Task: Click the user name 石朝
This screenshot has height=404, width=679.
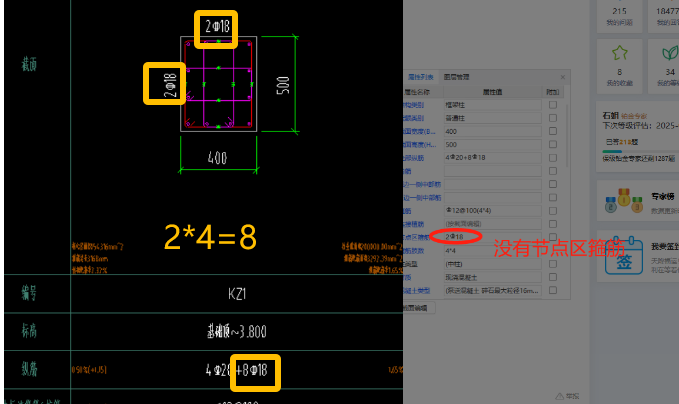Action: tap(610, 116)
